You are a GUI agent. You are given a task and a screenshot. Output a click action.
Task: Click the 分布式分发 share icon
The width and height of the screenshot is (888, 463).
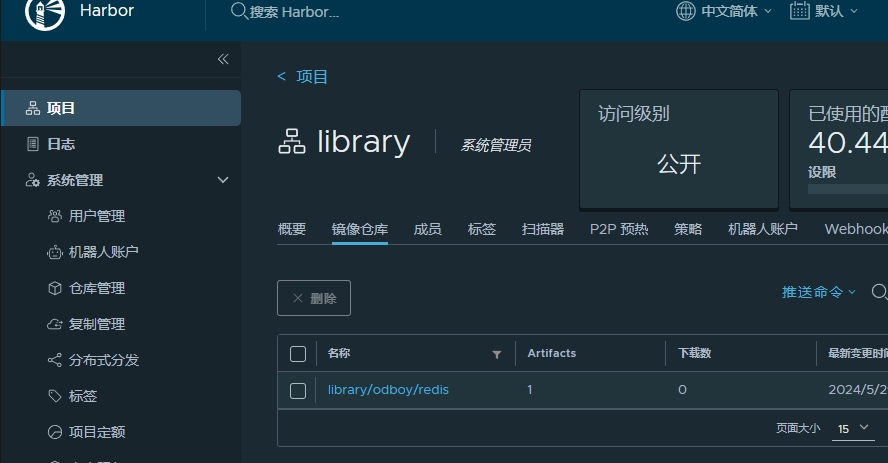point(55,360)
